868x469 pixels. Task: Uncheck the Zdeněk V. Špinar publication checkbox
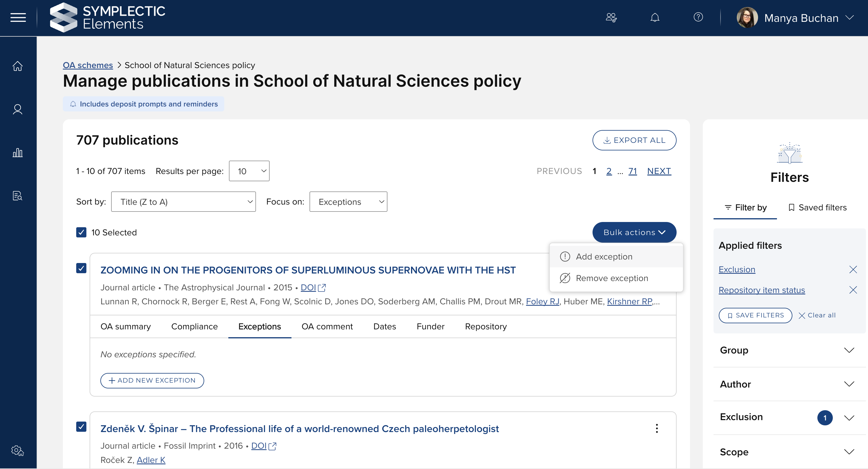coord(81,427)
